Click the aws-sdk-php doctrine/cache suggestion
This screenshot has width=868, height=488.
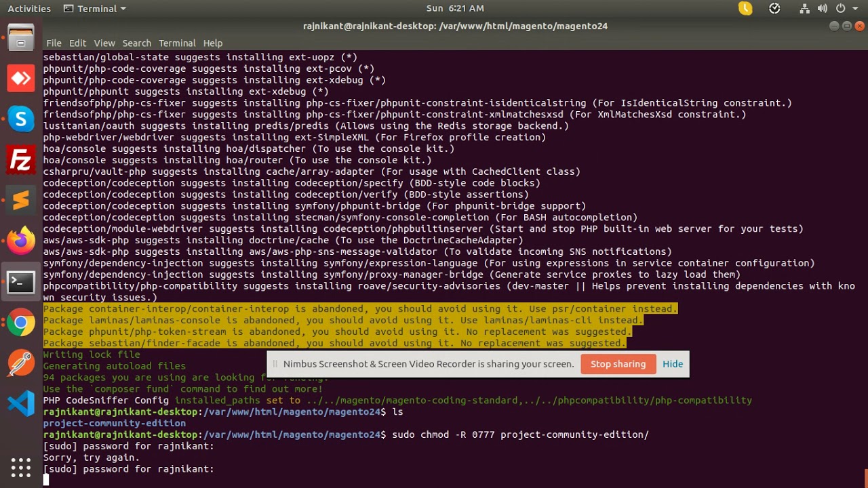pyautogui.click(x=283, y=241)
